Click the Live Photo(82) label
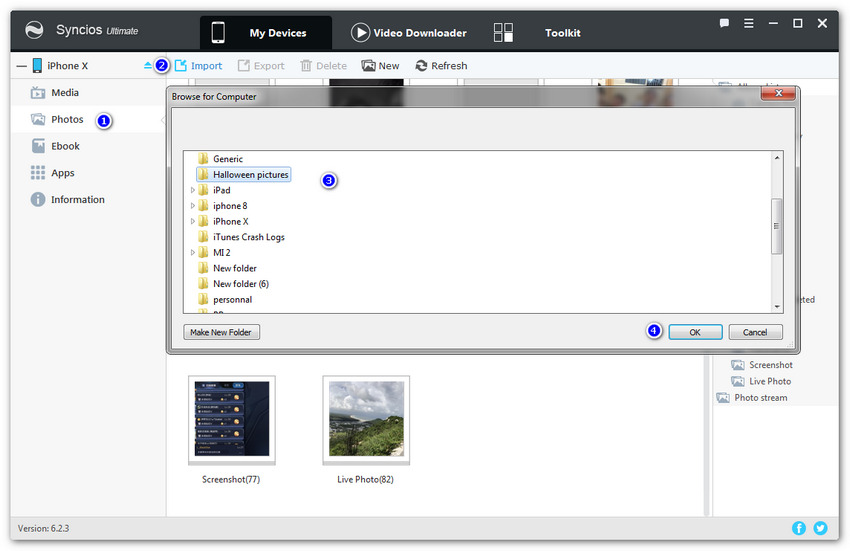The height and width of the screenshot is (551, 850). (x=365, y=479)
